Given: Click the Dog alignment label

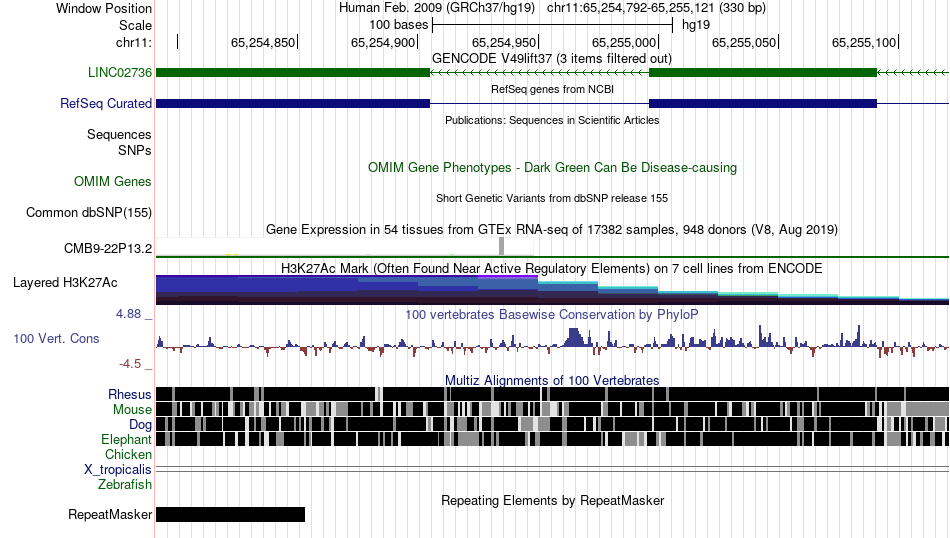Looking at the screenshot, I should point(140,425).
